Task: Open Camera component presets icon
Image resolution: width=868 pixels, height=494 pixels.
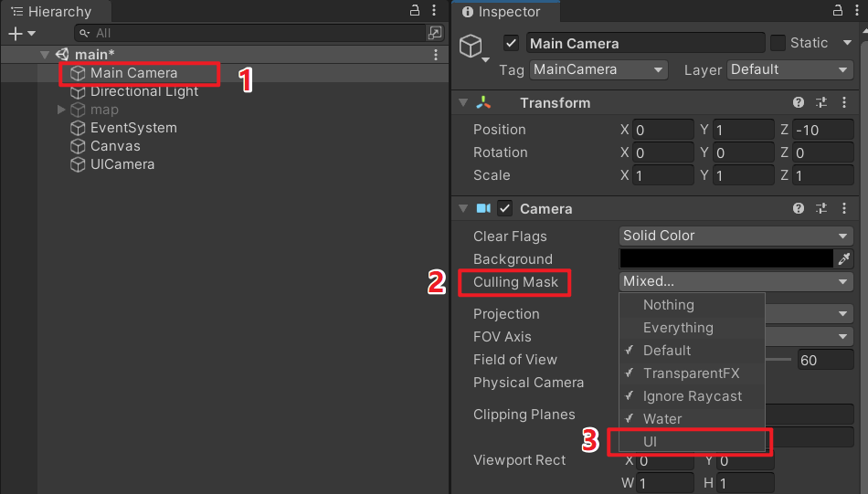Action: pos(821,208)
